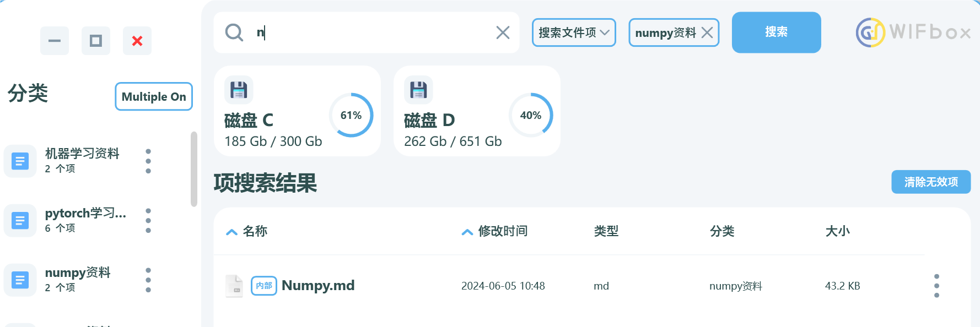Image resolution: width=980 pixels, height=327 pixels.
Task: Open more options for pytorch学习 category
Action: (x=148, y=220)
